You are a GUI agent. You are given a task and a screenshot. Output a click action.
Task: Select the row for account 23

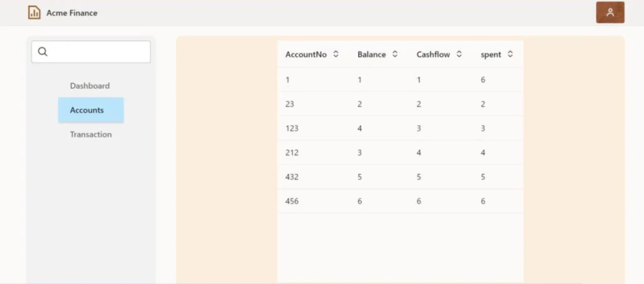coord(400,105)
